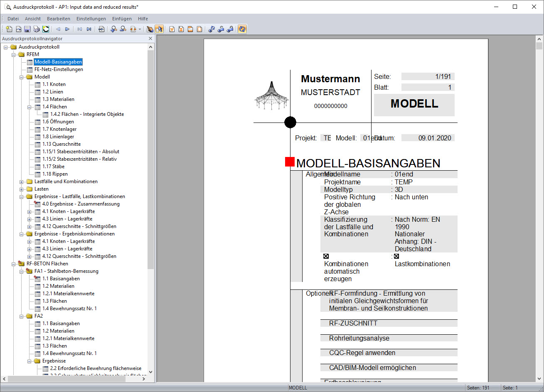
Task: Toggle the Lastkombinationen checkbox
Action: coord(396,256)
